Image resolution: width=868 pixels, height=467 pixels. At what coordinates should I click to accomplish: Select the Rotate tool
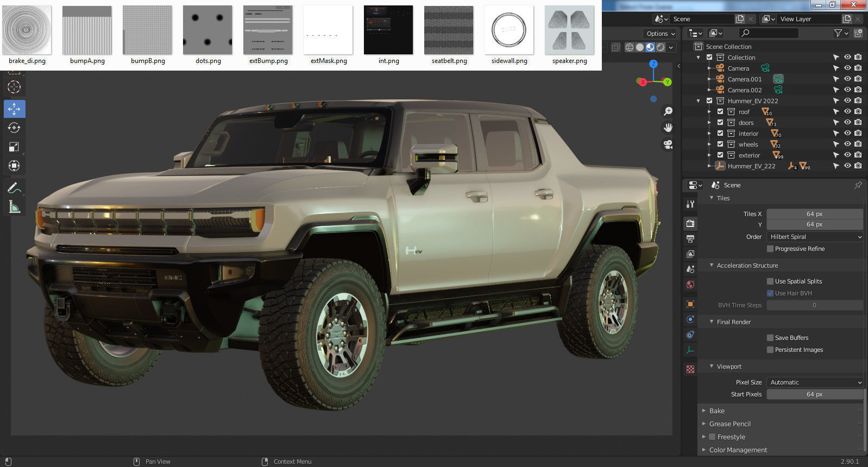(14, 128)
